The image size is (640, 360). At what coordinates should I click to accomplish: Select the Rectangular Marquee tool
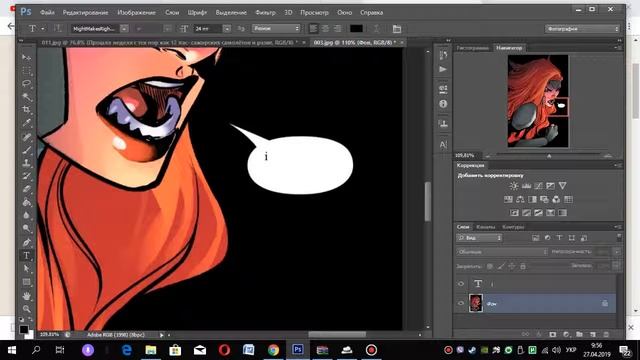(27, 71)
